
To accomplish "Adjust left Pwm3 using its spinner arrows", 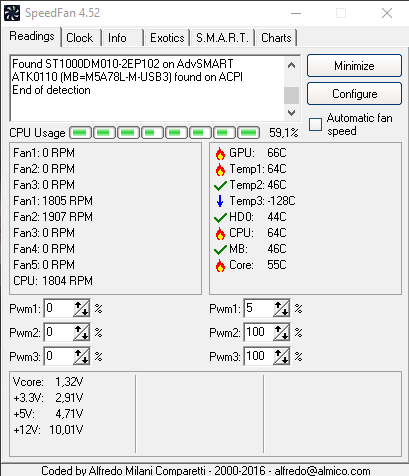I will [82, 356].
